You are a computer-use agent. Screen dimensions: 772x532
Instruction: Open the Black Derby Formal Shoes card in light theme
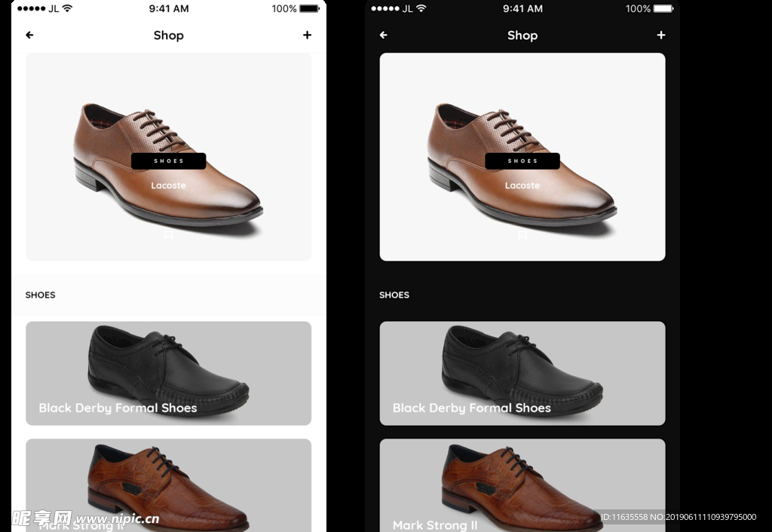click(x=168, y=374)
